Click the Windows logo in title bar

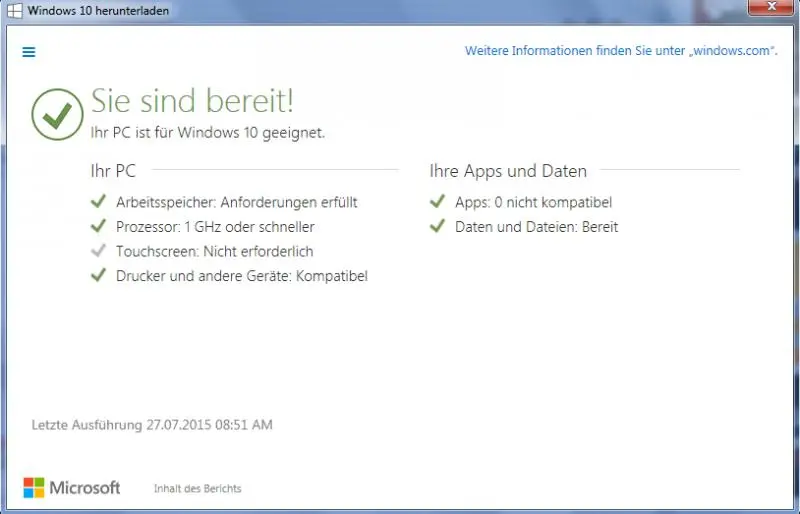coord(15,10)
